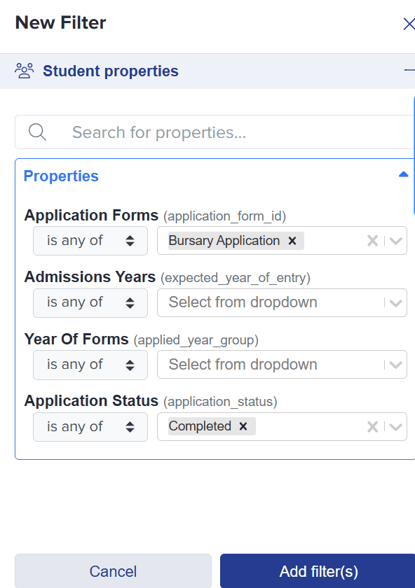Change Year Of Forms operator selector

coord(90,364)
